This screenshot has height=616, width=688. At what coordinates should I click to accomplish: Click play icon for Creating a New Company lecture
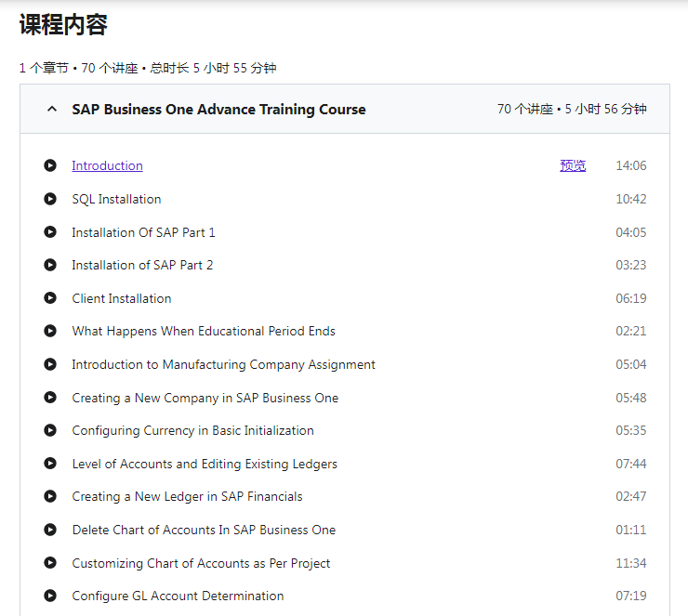[x=50, y=398]
